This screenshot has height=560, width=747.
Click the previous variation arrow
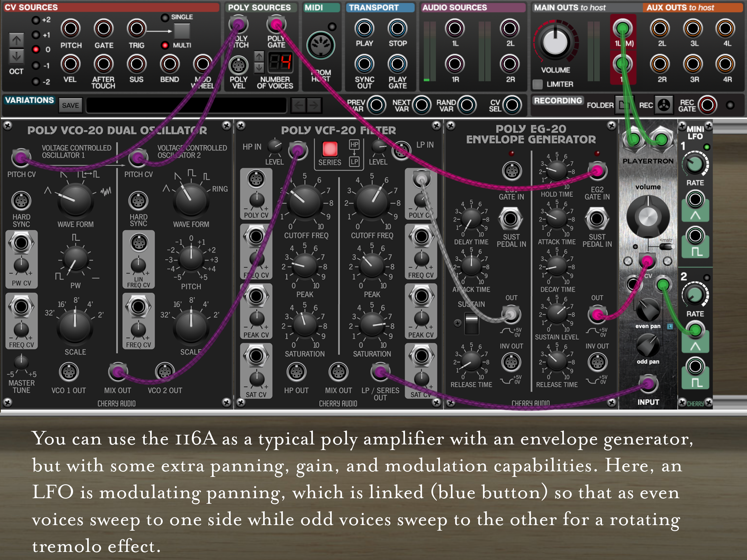coord(299,105)
